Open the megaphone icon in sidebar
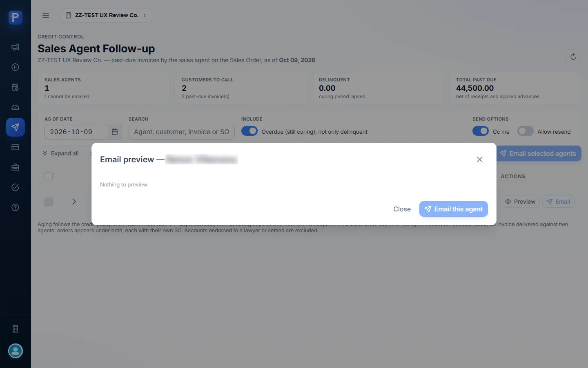The height and width of the screenshot is (368, 588). (x=15, y=47)
